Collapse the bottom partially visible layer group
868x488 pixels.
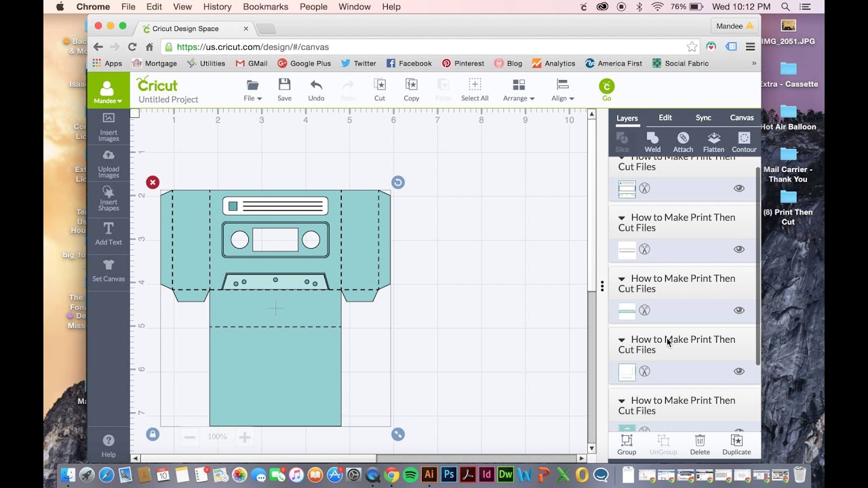[x=622, y=401]
